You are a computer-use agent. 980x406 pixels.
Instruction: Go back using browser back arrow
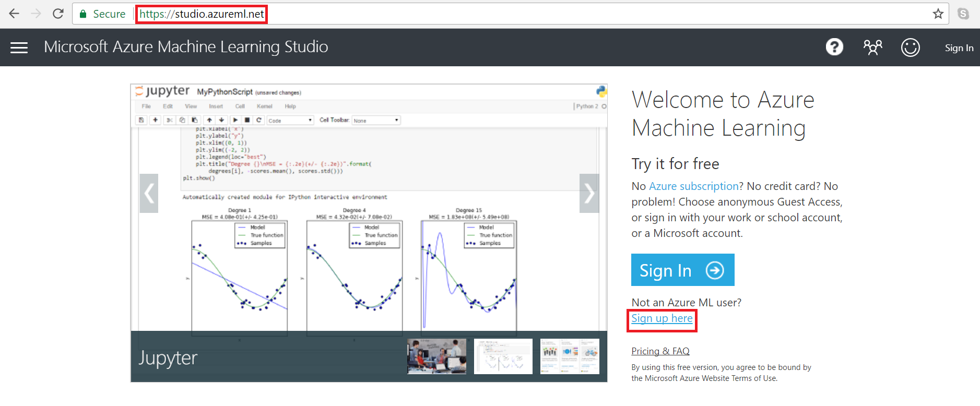[x=14, y=14]
